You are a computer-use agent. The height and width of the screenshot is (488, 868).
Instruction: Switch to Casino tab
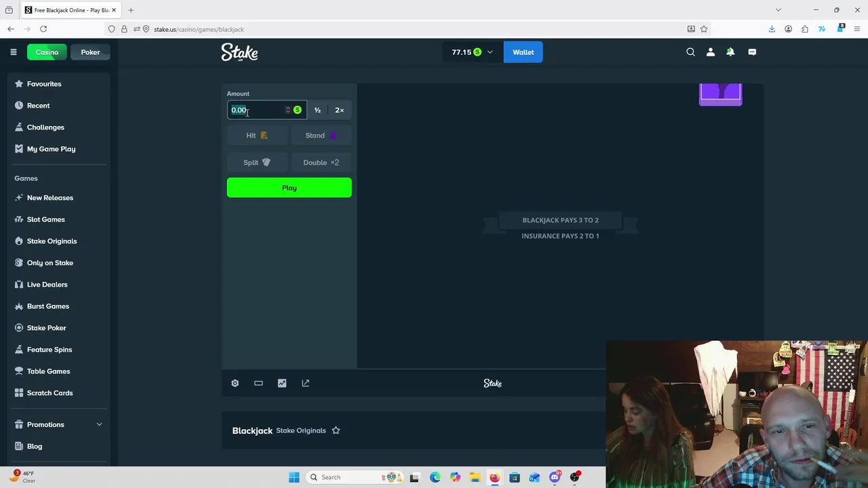[47, 52]
